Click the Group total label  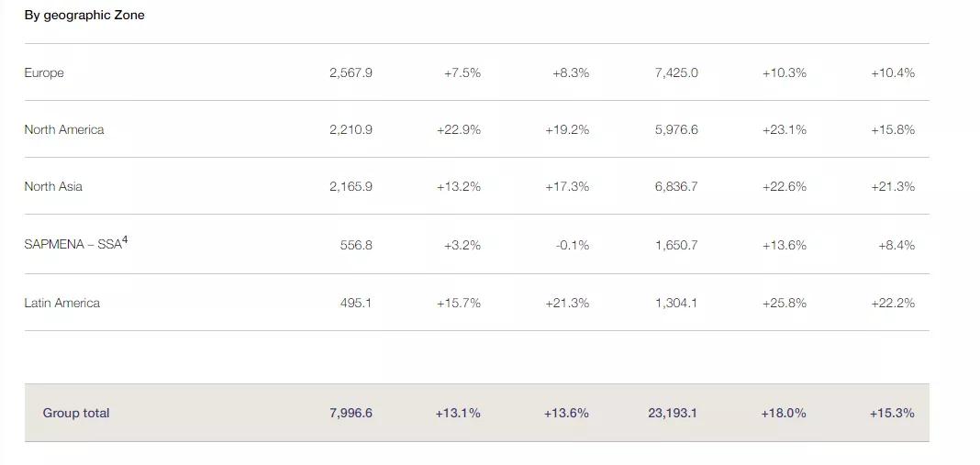click(76, 413)
